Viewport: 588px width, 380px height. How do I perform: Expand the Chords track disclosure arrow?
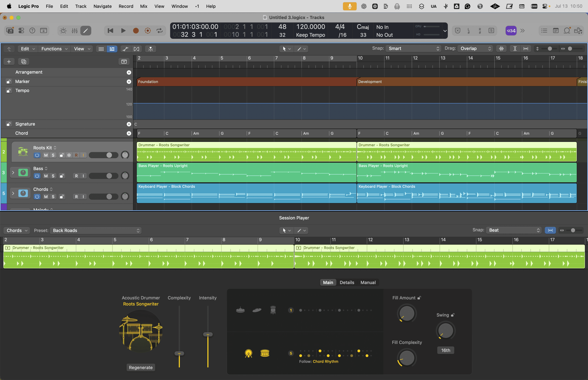point(13,193)
